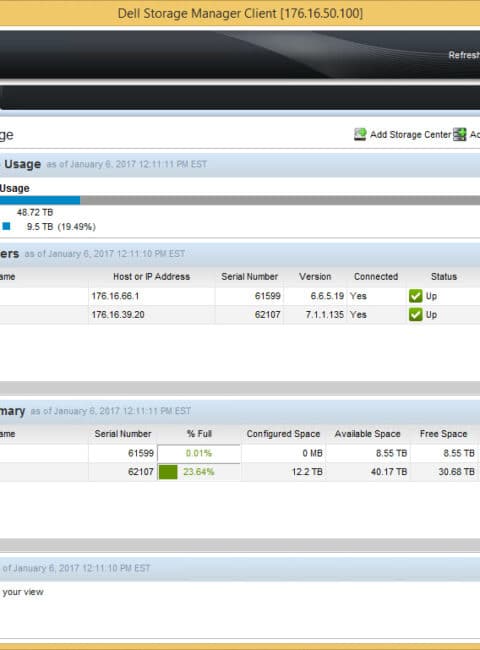Screen dimensions: 480x650
Task: Click version 7.1.1.135 cell
Action: tap(315, 315)
